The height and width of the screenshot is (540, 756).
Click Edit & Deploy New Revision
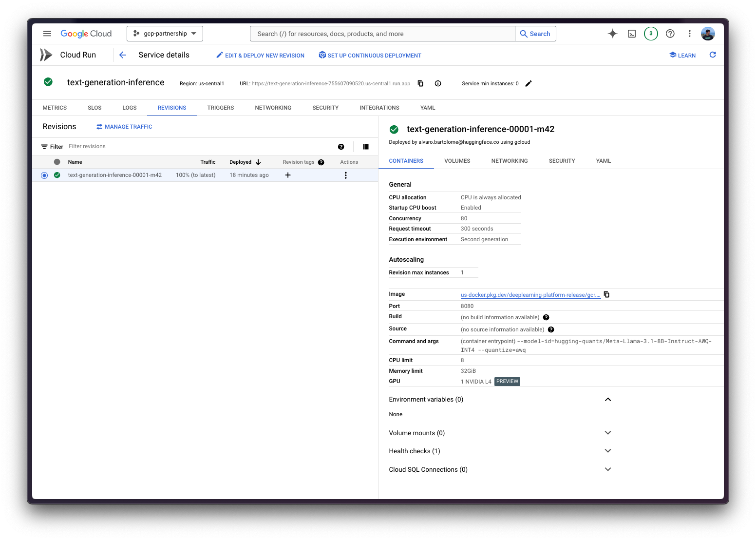[260, 56]
